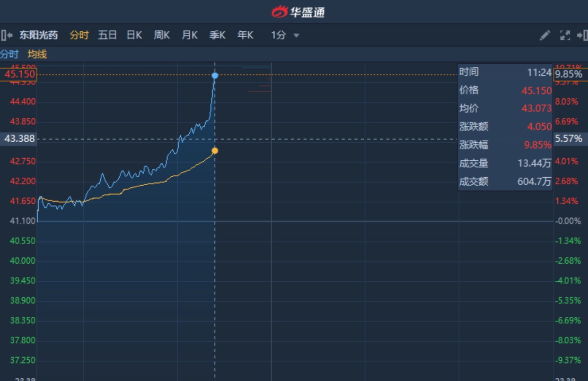This screenshot has width=588, height=381.
Task: Toggle the 分时 price line legend
Action: [9, 54]
